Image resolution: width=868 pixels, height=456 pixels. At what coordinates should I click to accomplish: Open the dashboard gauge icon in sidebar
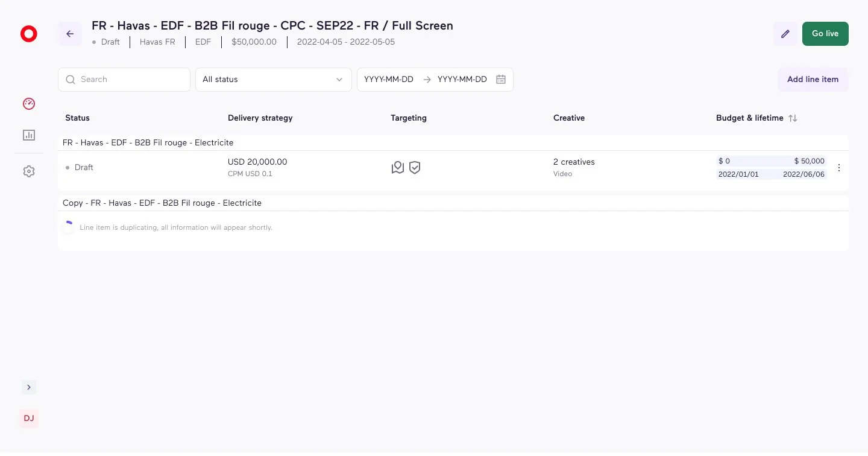pyautogui.click(x=29, y=104)
